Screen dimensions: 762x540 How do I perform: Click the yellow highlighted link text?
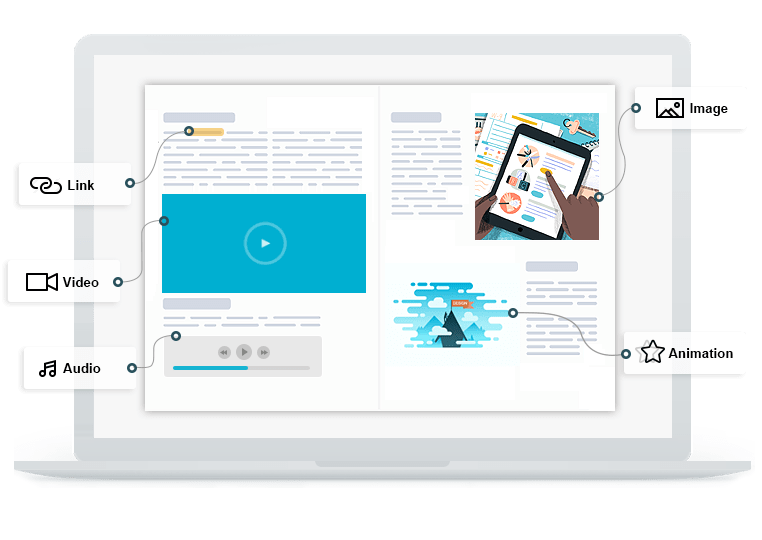(207, 131)
